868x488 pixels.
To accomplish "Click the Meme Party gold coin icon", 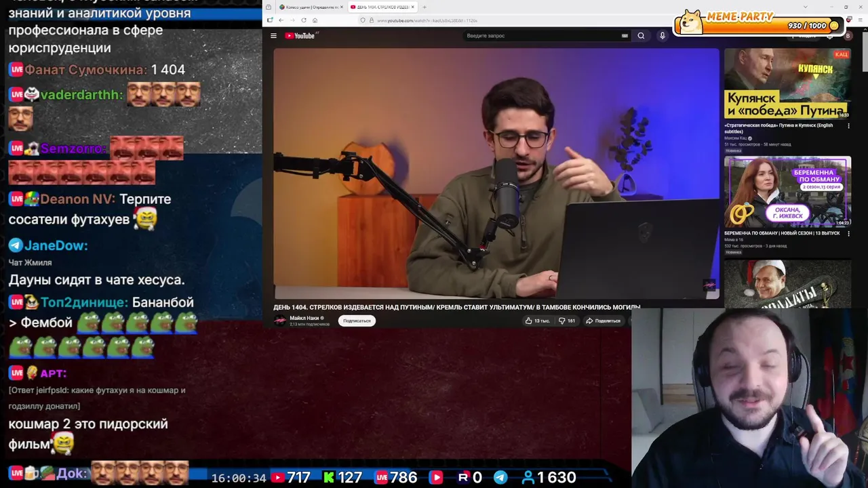I will (x=834, y=26).
